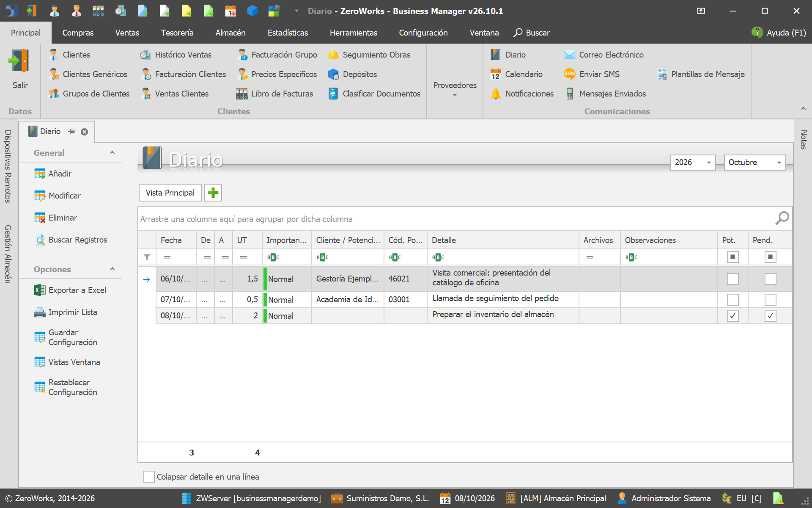812x508 pixels.
Task: Click the grid search magnifier icon
Action: tap(782, 218)
